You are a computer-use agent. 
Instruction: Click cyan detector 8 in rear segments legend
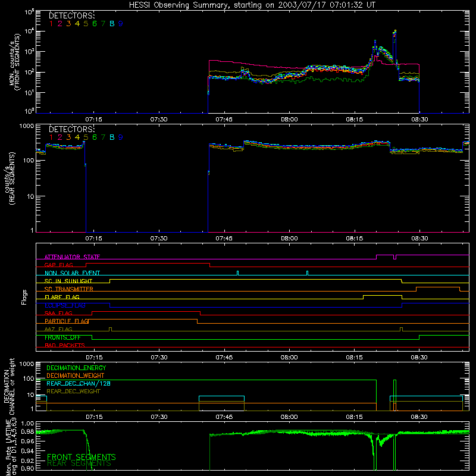tap(112, 137)
